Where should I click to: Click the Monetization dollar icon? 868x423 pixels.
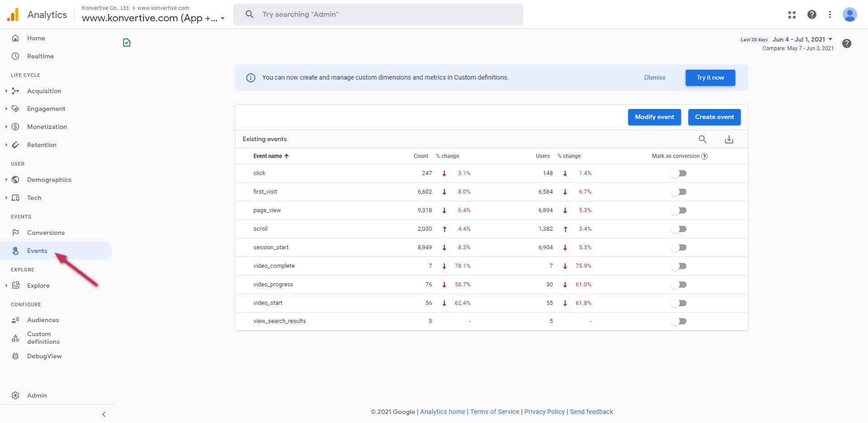coord(15,127)
